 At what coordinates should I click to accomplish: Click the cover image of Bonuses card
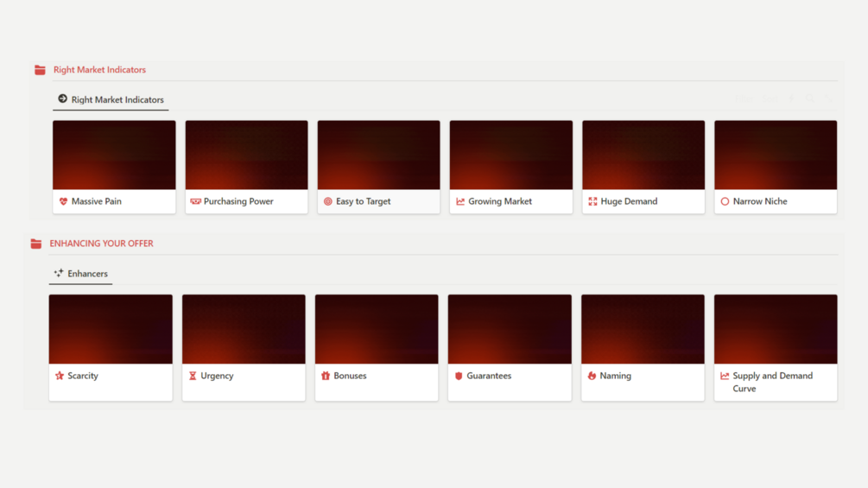377,329
